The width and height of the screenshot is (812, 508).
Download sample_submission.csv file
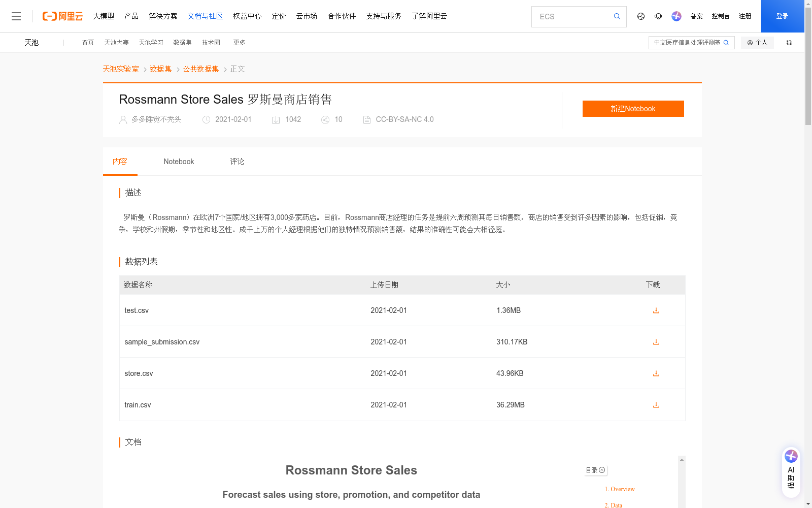(656, 342)
